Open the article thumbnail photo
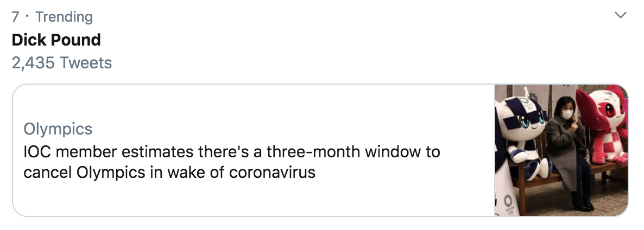This screenshot has width=644, height=230. (561, 150)
